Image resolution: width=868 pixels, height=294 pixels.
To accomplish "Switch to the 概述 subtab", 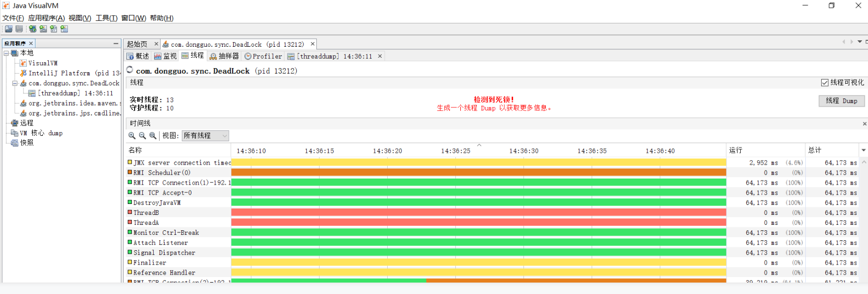I will [138, 56].
